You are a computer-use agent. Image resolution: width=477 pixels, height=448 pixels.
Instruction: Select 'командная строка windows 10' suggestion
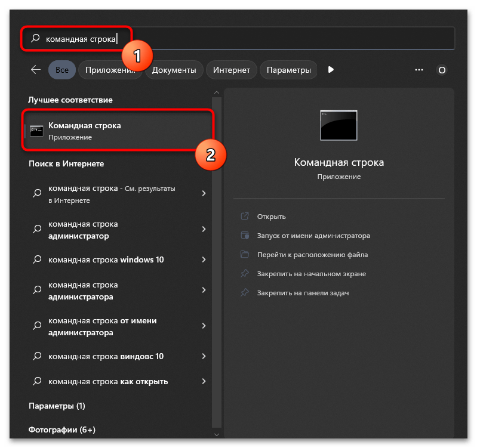118,259
